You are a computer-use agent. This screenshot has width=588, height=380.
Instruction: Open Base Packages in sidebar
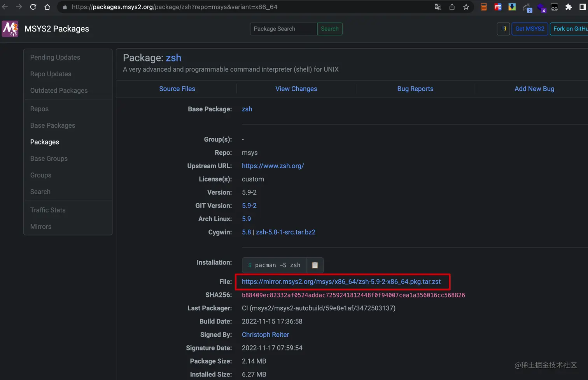[52, 125]
